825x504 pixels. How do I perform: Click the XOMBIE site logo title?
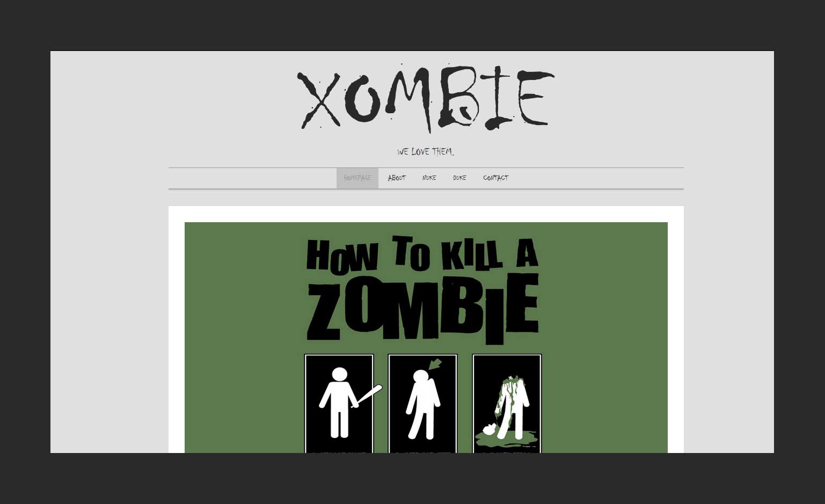coord(426,99)
